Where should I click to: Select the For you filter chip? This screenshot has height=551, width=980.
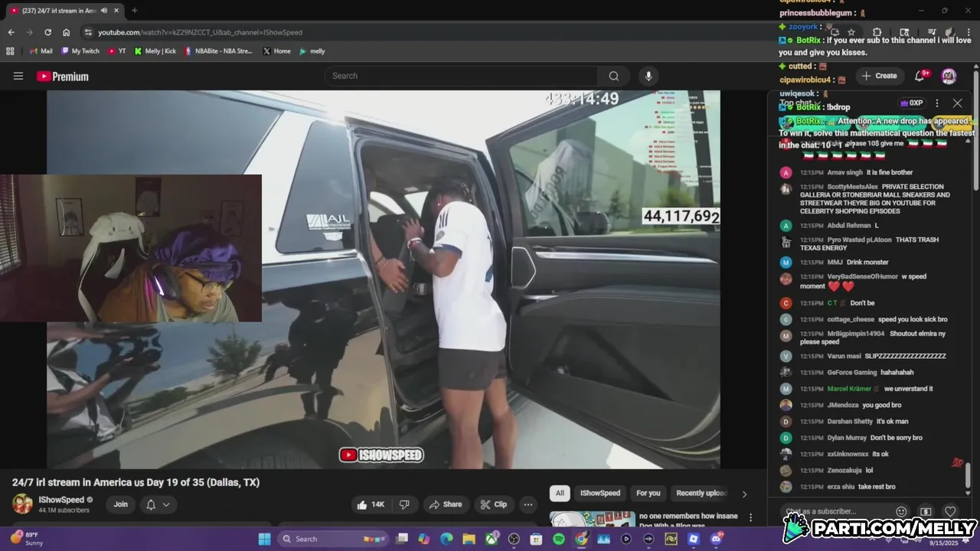[x=648, y=494]
